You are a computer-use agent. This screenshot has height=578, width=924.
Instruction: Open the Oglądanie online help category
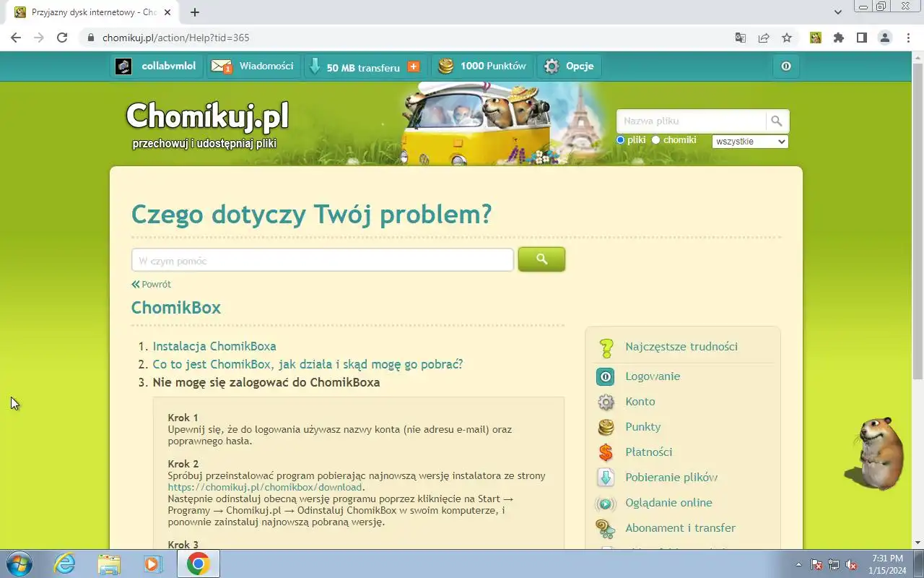(x=668, y=503)
